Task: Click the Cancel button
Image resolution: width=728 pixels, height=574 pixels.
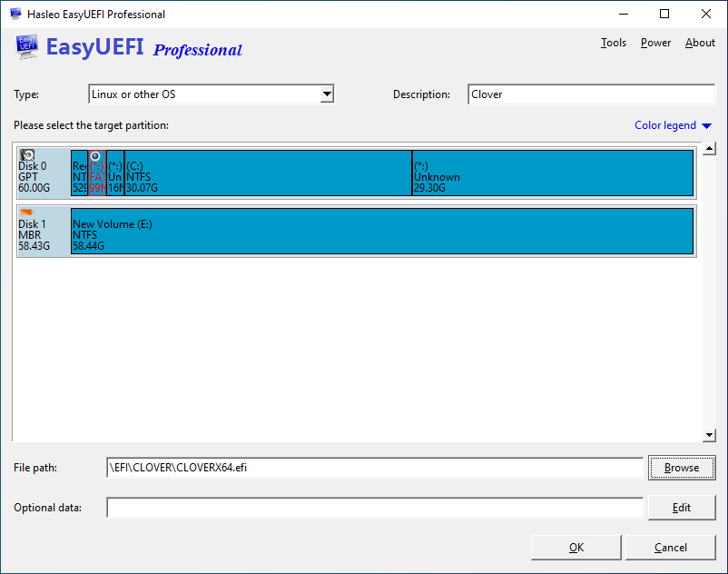Action: [671, 548]
